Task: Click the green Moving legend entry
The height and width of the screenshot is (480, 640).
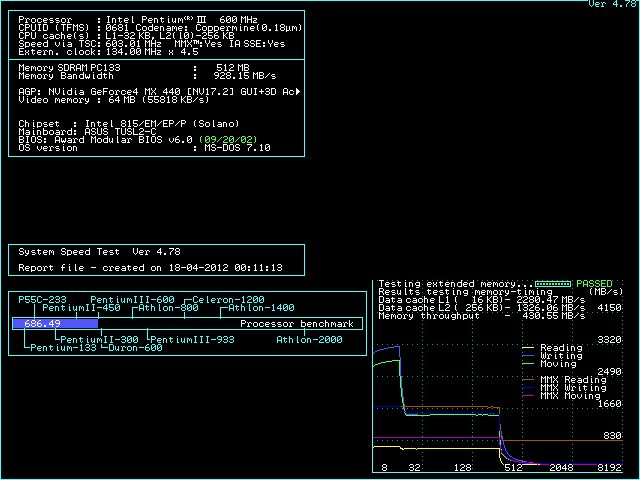Action: coord(549,364)
